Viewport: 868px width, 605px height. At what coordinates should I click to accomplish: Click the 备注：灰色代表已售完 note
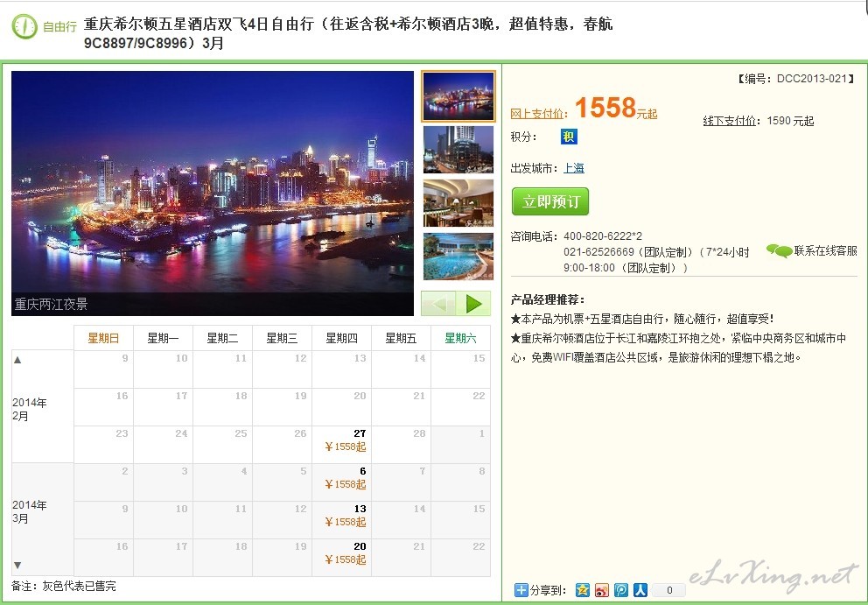(64, 586)
